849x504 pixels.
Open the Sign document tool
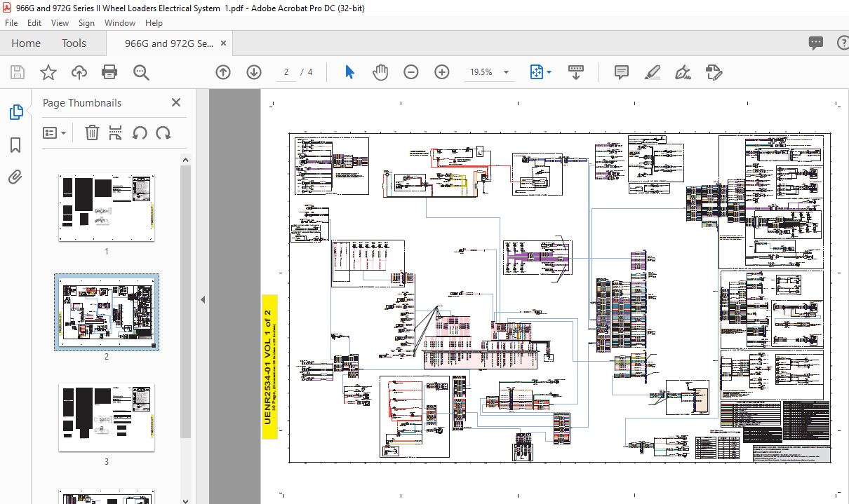click(x=683, y=72)
